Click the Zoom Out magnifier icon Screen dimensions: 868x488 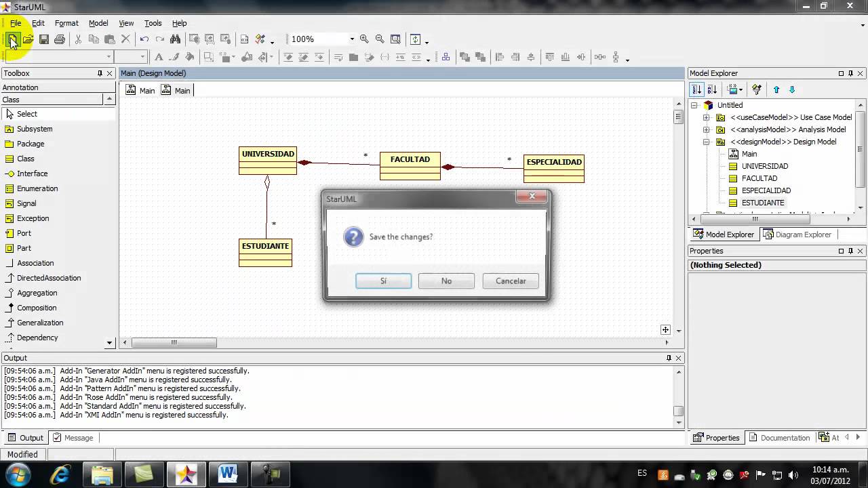click(x=380, y=39)
